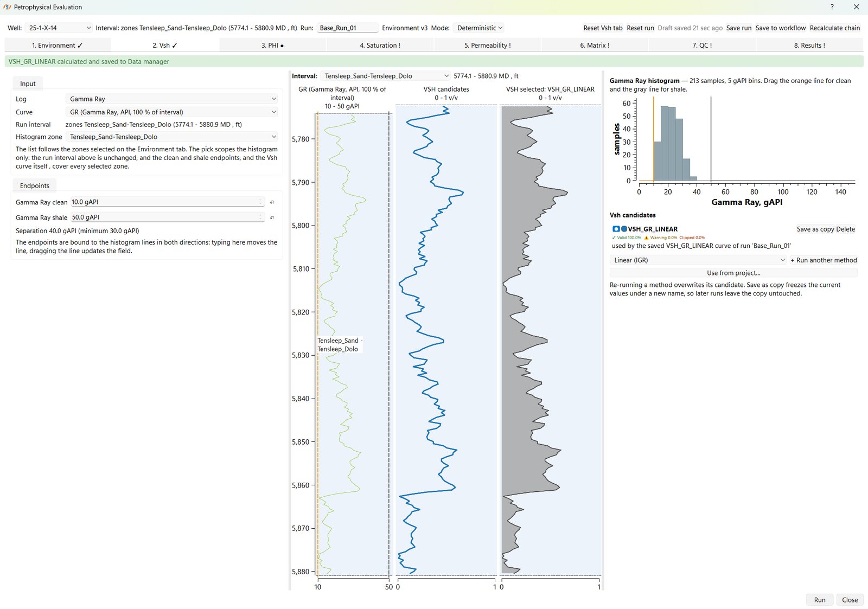Click Recalculate chain button
868x609 pixels.
(835, 28)
